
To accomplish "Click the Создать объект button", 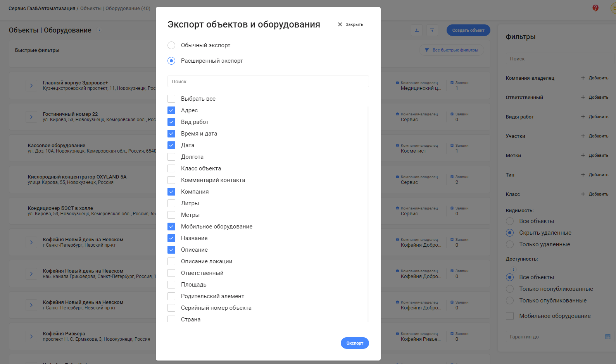I will [468, 30].
